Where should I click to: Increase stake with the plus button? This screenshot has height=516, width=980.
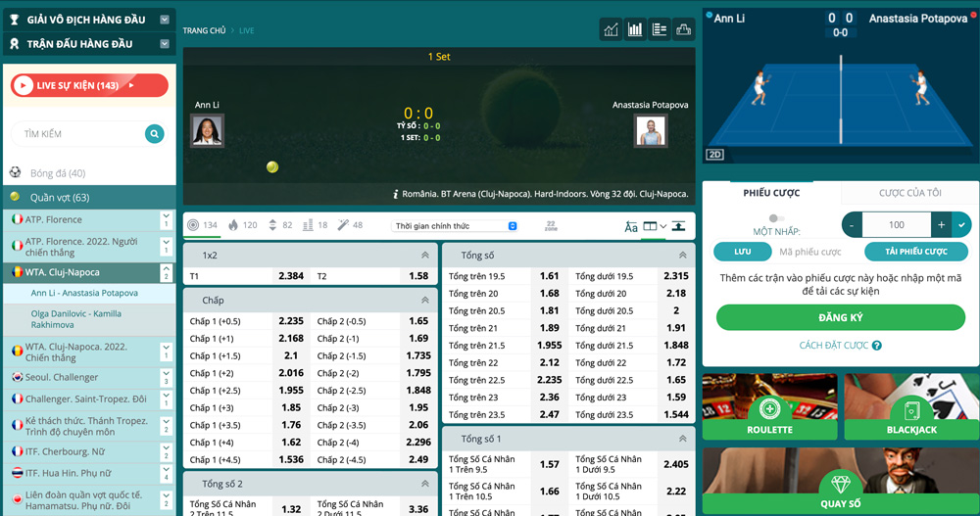(x=941, y=225)
